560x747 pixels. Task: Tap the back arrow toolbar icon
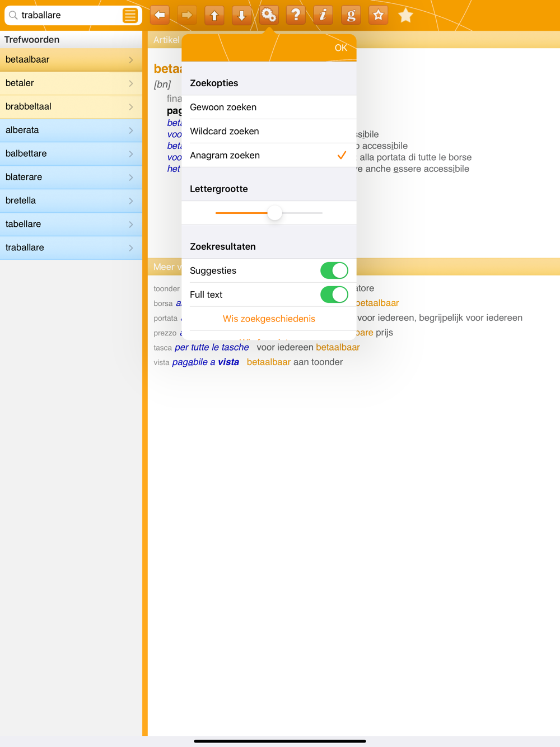point(160,15)
